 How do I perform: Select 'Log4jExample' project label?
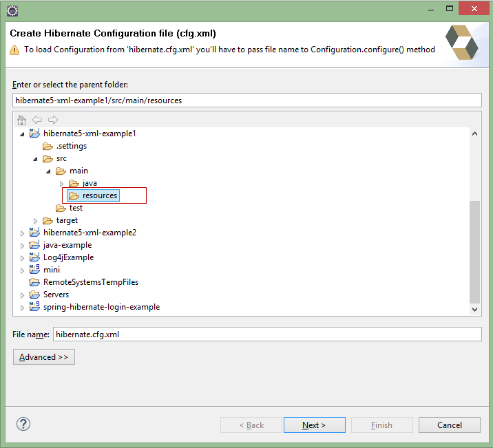(69, 257)
